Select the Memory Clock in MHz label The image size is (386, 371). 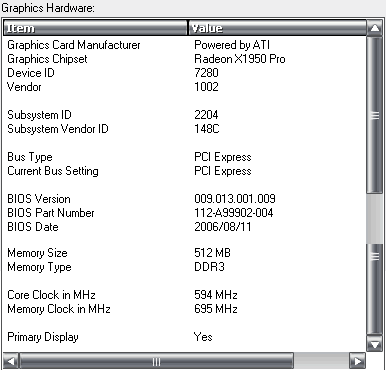coord(59,309)
